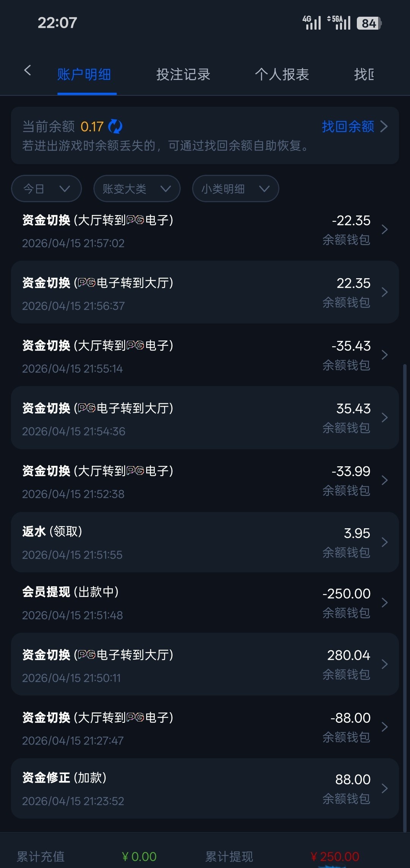This screenshot has width=410, height=868.
Task: Expand the 账变大类 category dropdown
Action: (x=137, y=188)
